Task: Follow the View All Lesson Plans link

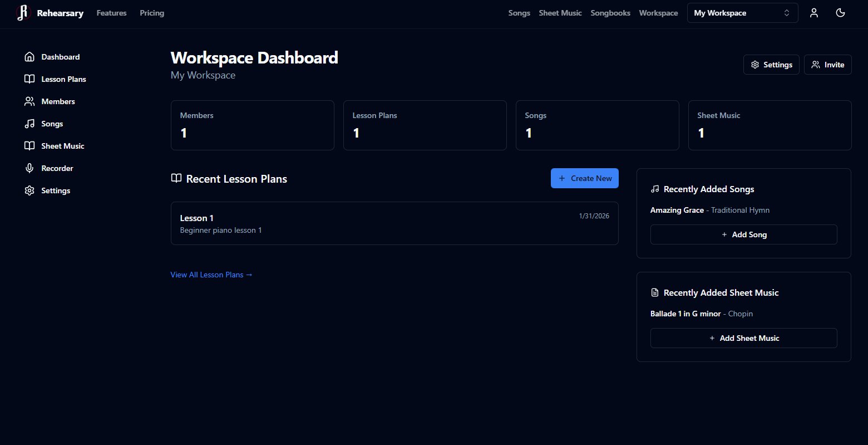Action: coord(211,275)
